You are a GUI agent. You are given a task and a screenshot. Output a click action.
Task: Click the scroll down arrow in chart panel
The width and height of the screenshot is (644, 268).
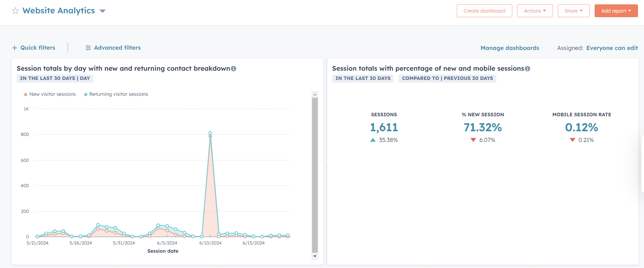click(315, 256)
